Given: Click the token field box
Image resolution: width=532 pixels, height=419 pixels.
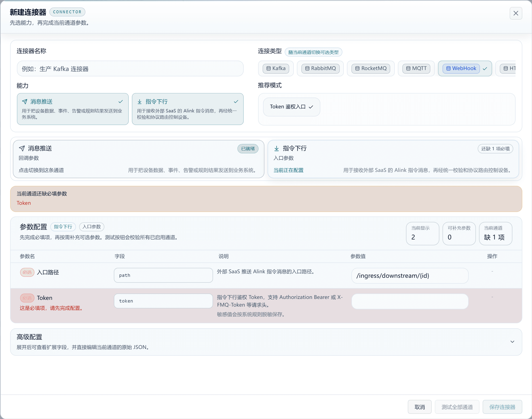Looking at the screenshot, I should pos(163,301).
